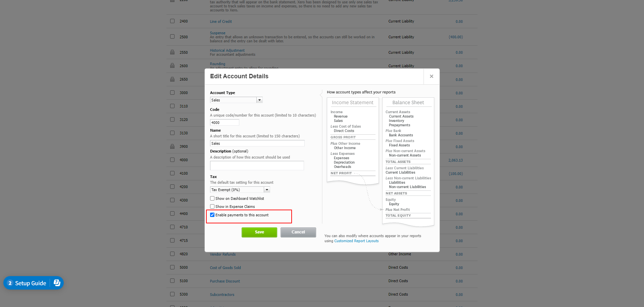Click the Description text box

coord(257,166)
